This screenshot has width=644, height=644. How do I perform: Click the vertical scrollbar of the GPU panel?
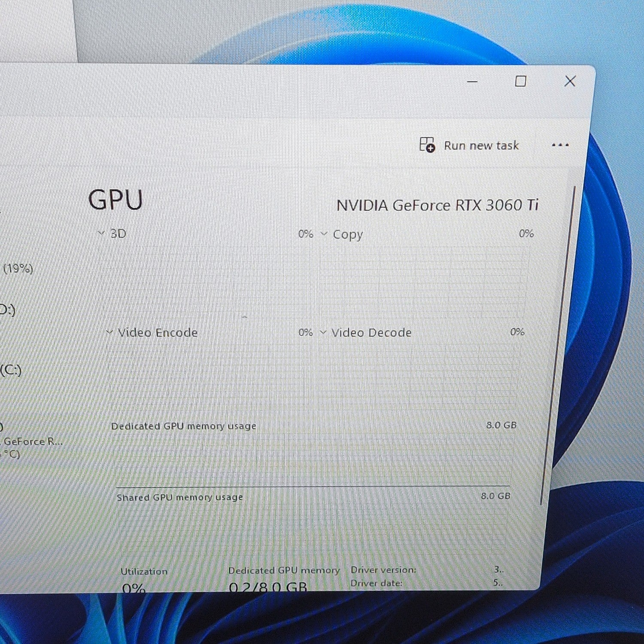pyautogui.click(x=558, y=346)
